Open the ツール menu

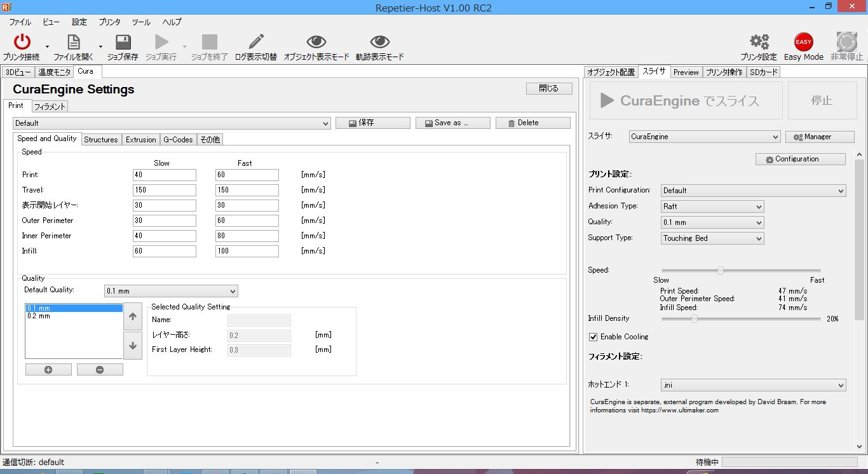pyautogui.click(x=141, y=22)
